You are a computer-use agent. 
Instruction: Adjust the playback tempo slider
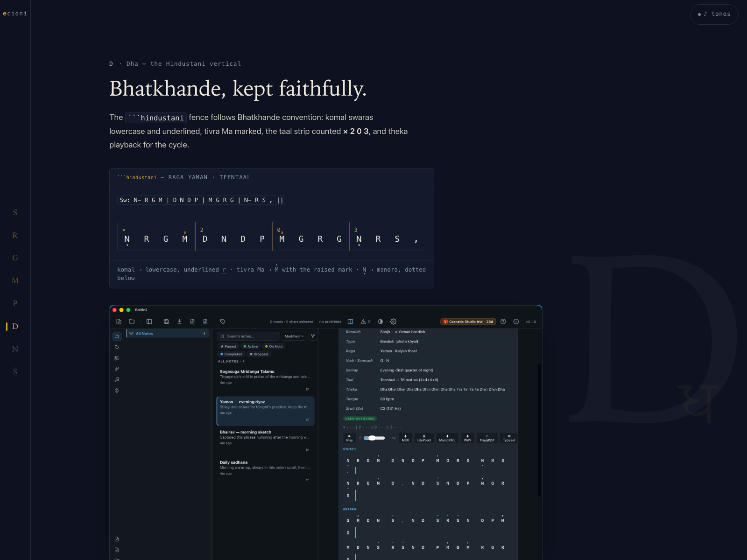[x=374, y=438]
